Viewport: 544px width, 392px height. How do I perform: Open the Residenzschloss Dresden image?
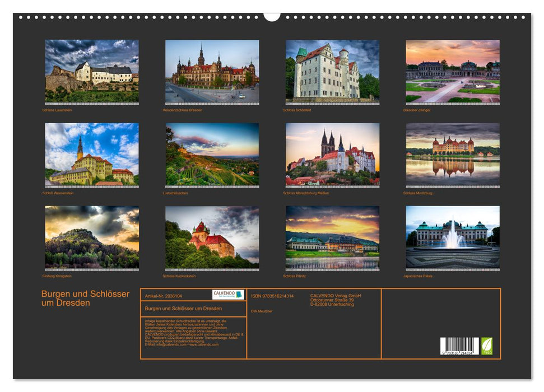(x=210, y=73)
